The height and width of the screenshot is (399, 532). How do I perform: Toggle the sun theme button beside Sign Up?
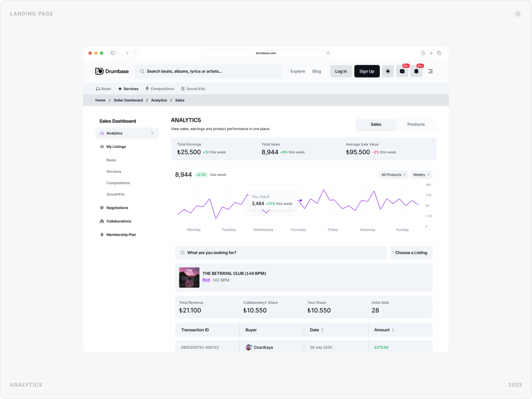click(388, 71)
